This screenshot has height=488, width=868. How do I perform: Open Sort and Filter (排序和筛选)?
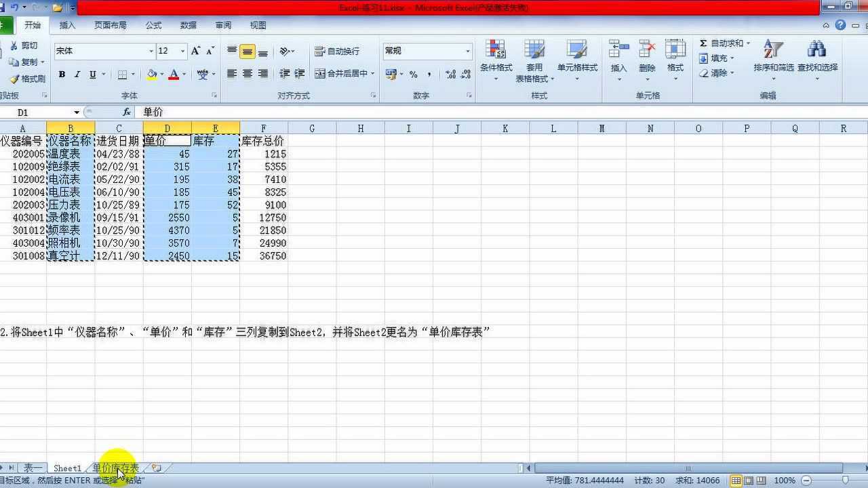774,61
